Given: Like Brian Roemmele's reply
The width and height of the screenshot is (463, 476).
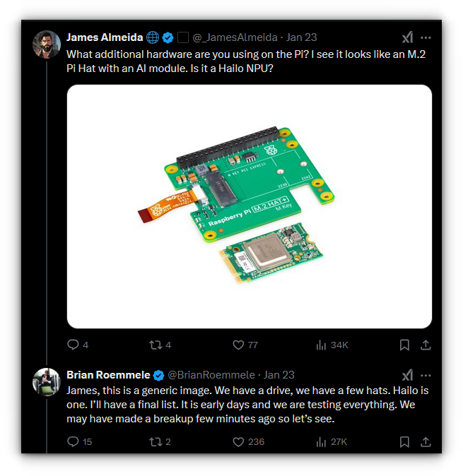Looking at the screenshot, I should [x=238, y=441].
